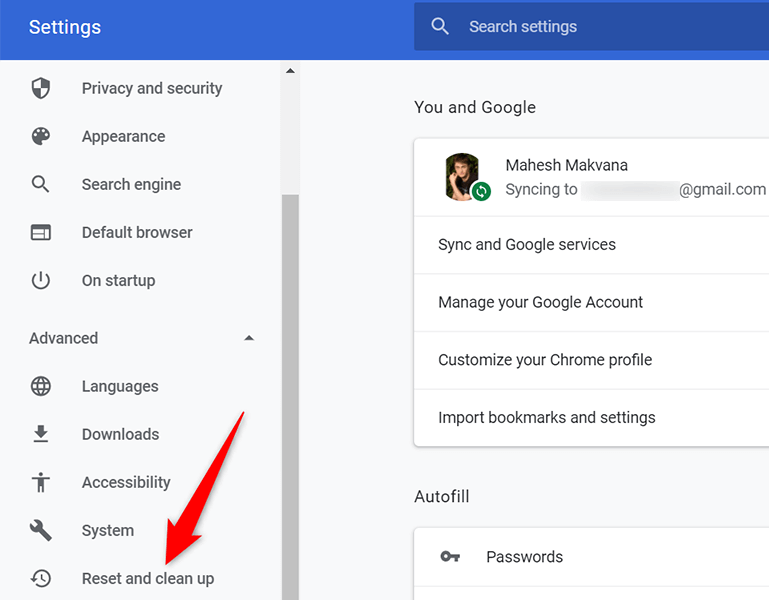Click the Passwords key icon

[449, 557]
